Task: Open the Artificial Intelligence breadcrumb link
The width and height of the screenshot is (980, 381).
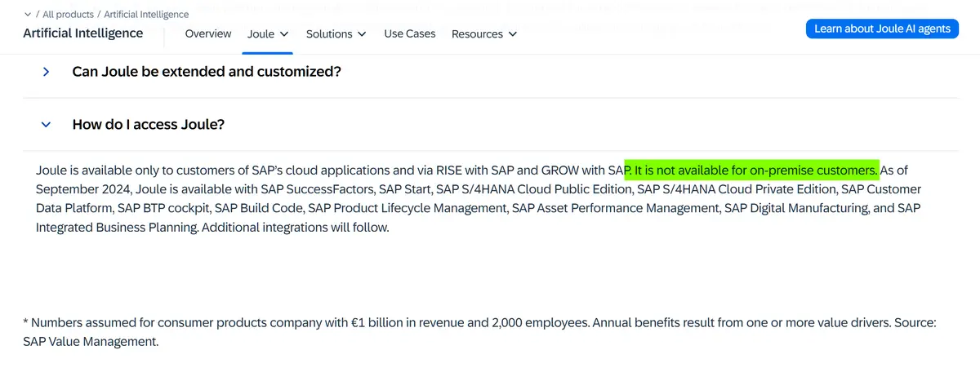Action: tap(148, 15)
